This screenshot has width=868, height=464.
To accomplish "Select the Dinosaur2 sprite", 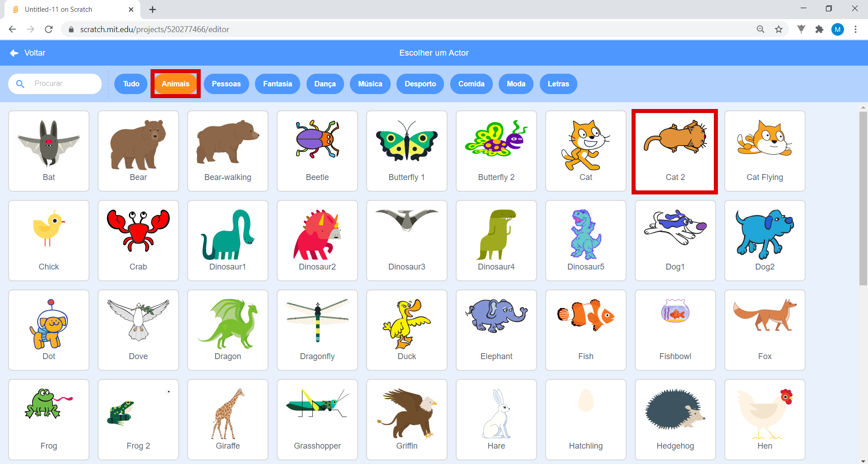I will coord(317,241).
